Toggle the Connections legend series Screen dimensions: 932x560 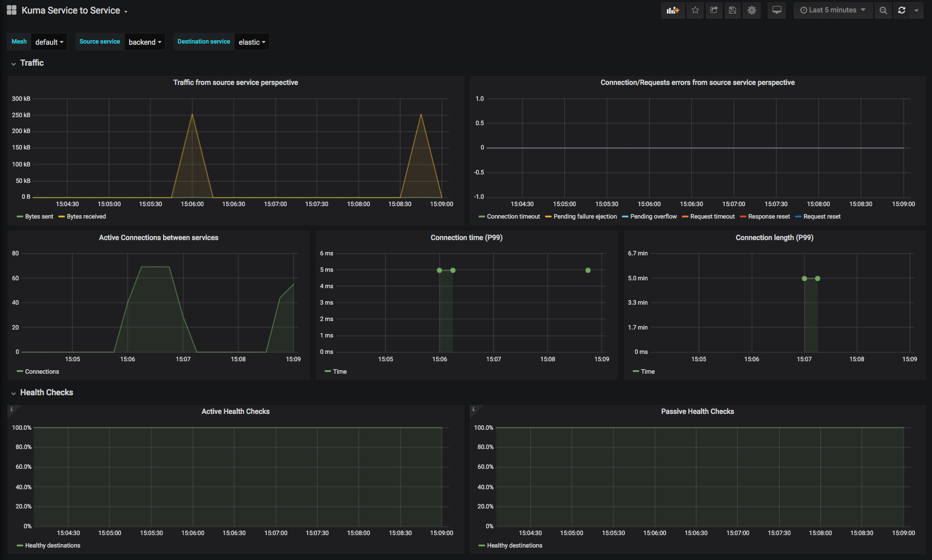click(41, 371)
